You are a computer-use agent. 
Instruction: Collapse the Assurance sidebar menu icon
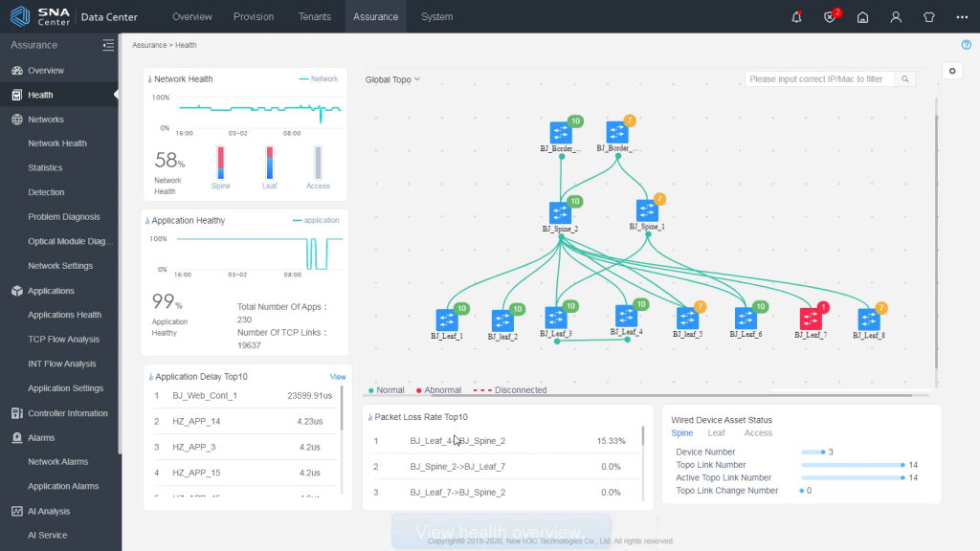tap(108, 45)
